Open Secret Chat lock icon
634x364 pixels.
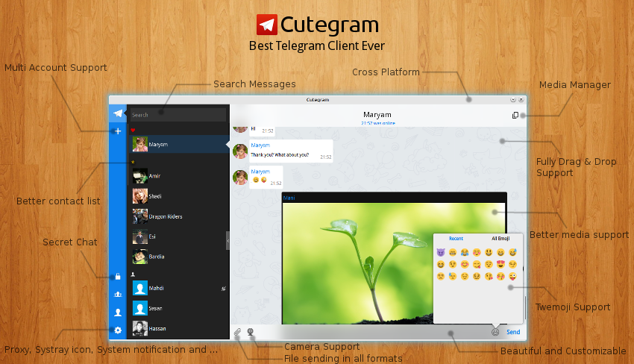pos(118,277)
